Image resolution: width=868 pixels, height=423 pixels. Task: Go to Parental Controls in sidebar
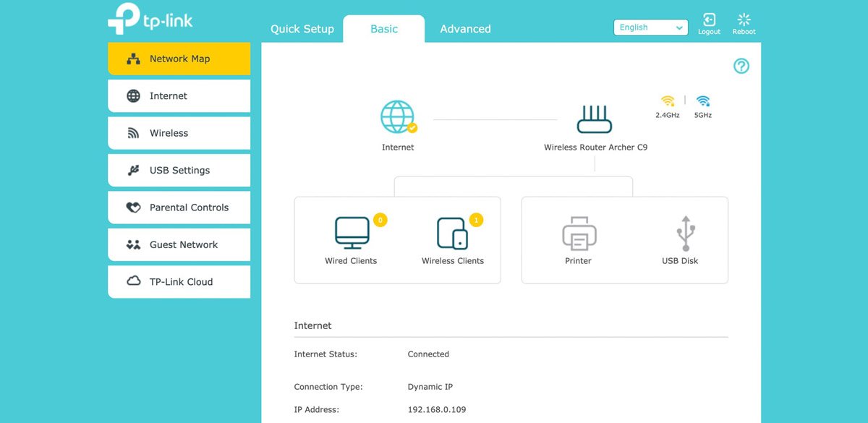click(179, 208)
